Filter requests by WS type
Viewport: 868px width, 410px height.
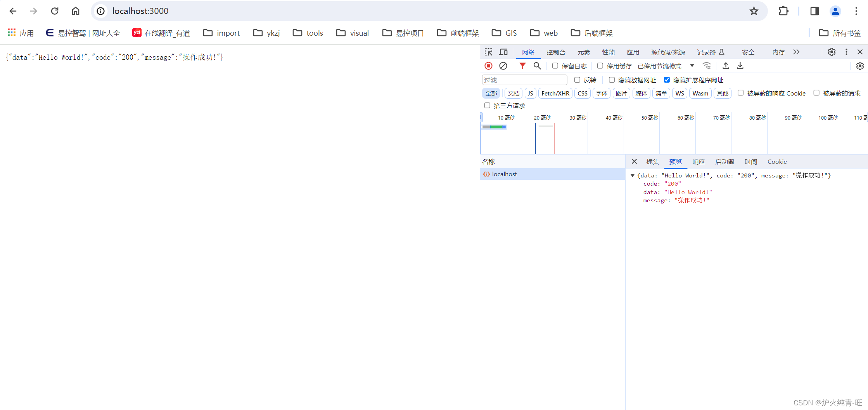680,93
